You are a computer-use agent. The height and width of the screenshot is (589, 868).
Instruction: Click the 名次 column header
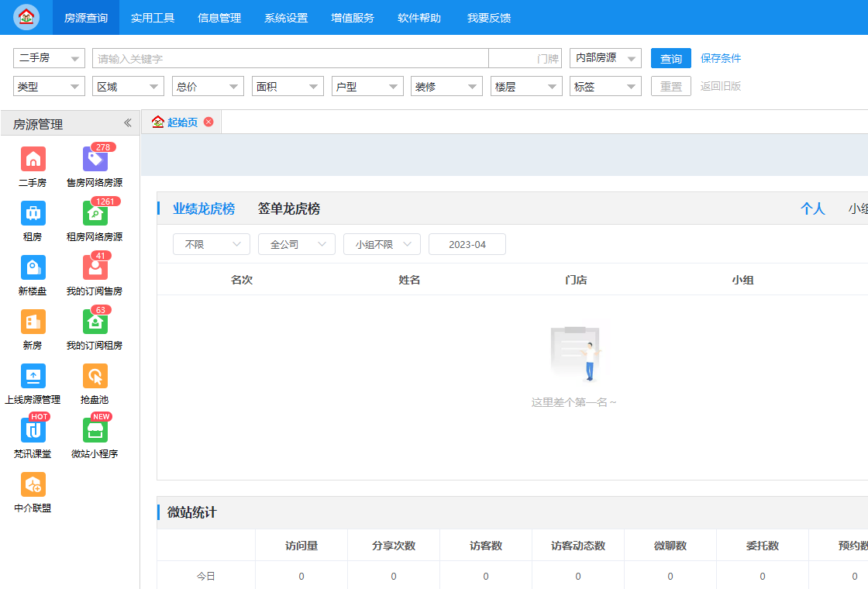click(x=242, y=280)
